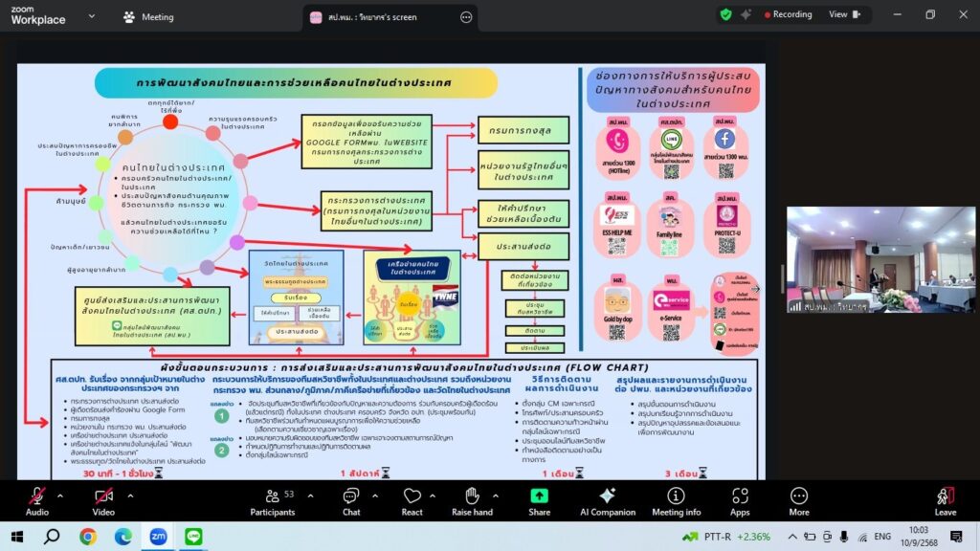Click the AI Companion sparkle in the title bar
980x551 pixels.
746,14
